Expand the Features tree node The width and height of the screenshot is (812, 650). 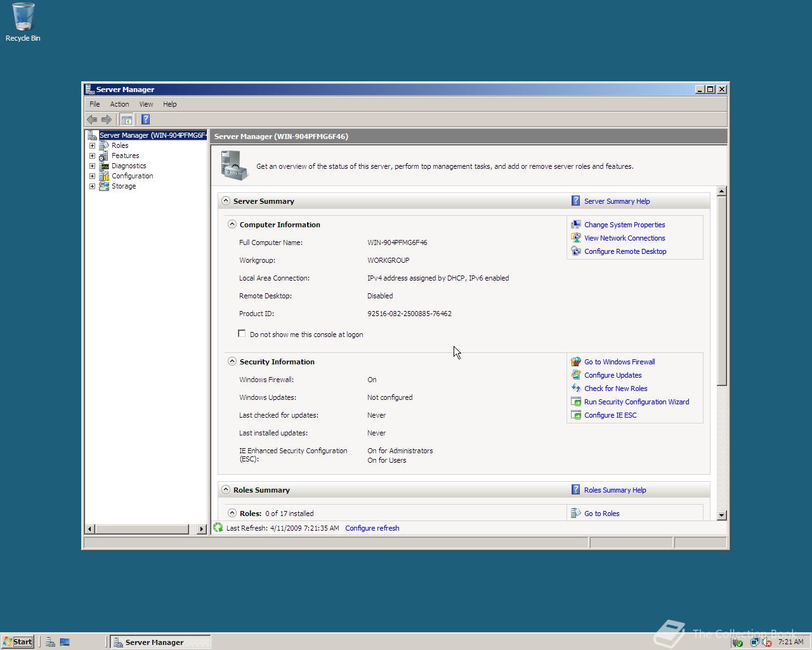click(92, 156)
